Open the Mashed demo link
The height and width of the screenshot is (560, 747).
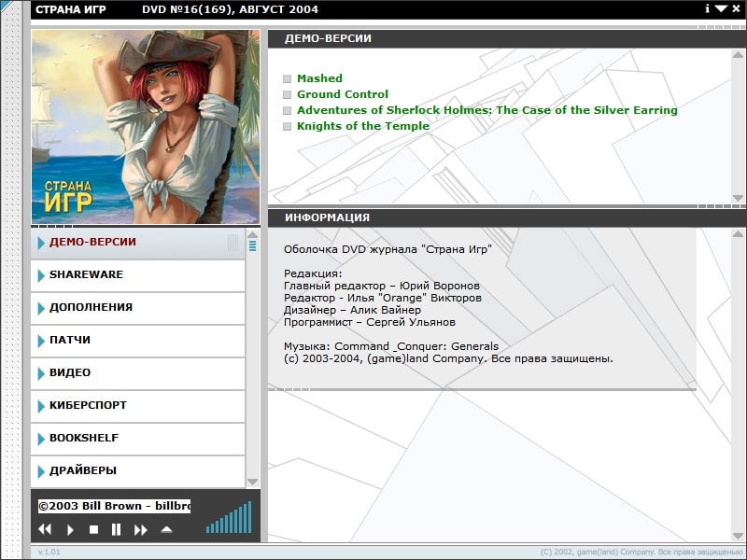(319, 78)
